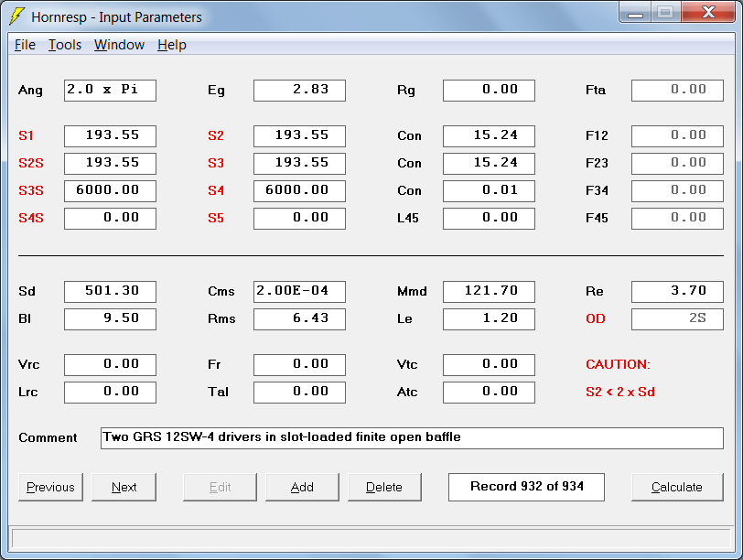743x560 pixels.
Task: Select the Re field showing 3.70
Action: click(678, 292)
